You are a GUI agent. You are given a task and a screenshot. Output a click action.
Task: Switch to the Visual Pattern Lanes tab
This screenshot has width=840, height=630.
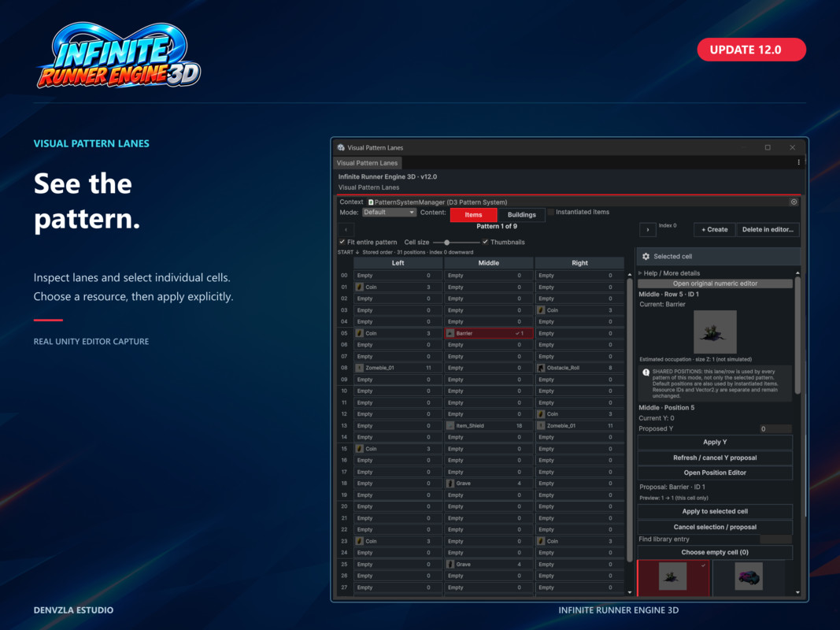pos(367,163)
